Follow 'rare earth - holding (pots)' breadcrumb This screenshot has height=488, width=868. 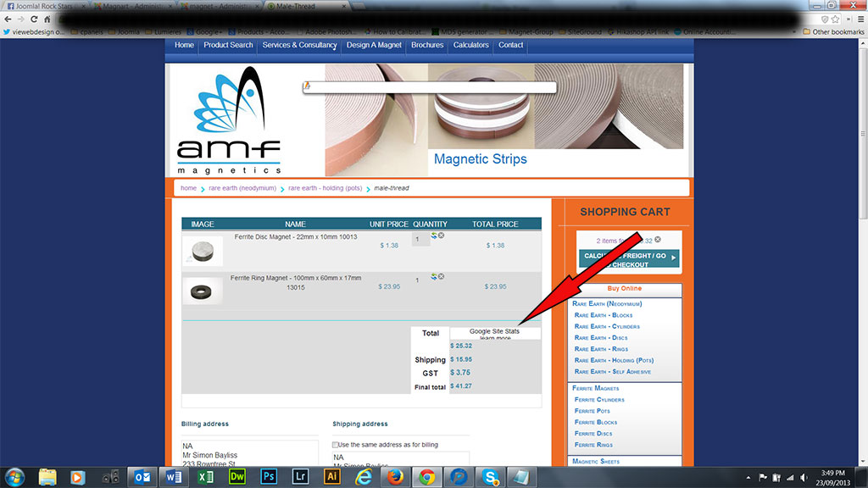(x=325, y=188)
